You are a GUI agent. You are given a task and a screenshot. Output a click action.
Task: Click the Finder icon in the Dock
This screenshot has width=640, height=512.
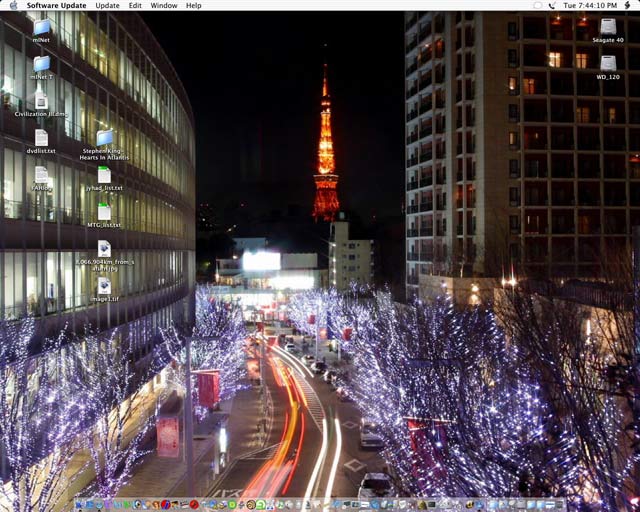point(79,505)
